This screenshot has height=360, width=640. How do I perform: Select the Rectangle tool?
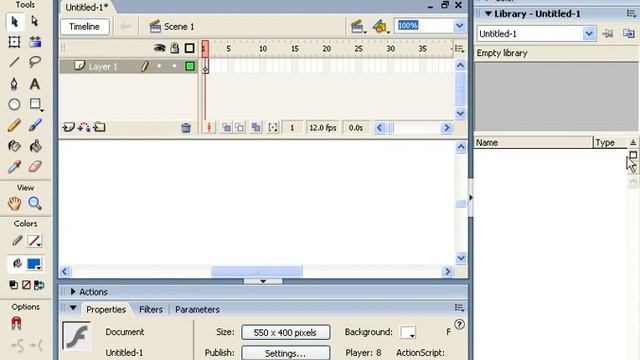click(x=36, y=104)
